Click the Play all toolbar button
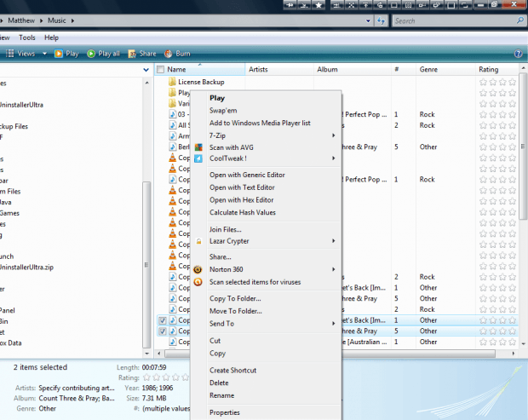Image resolution: width=528 pixels, height=420 pixels. pos(103,54)
